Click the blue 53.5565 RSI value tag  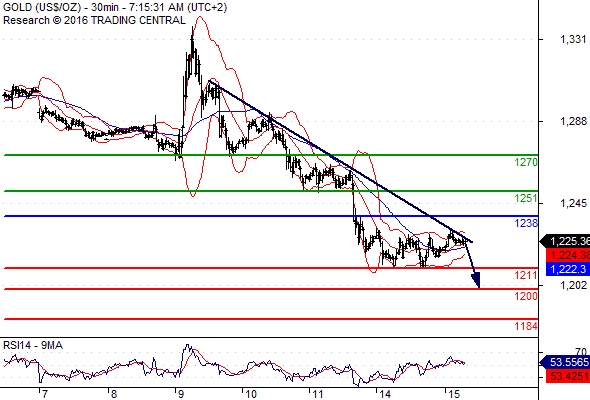point(565,362)
